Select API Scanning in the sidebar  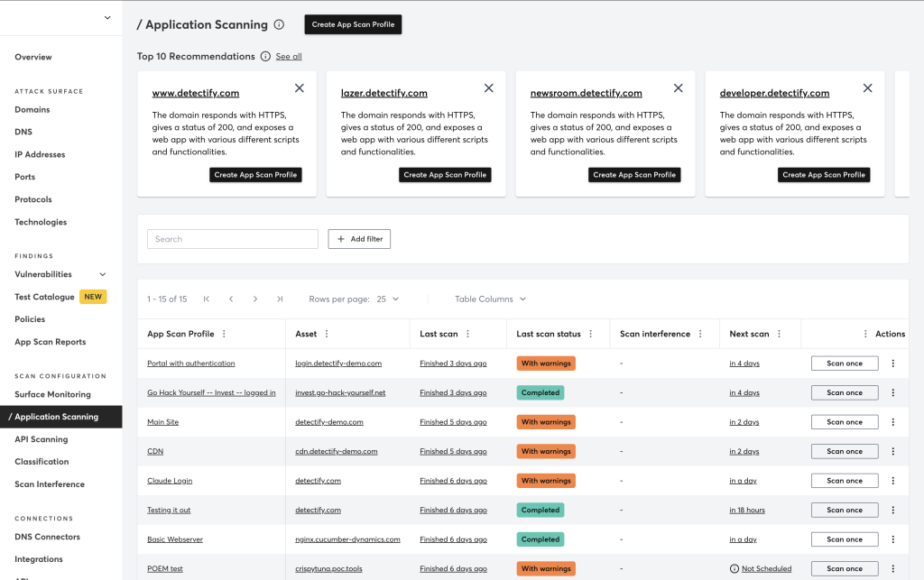[x=40, y=439]
